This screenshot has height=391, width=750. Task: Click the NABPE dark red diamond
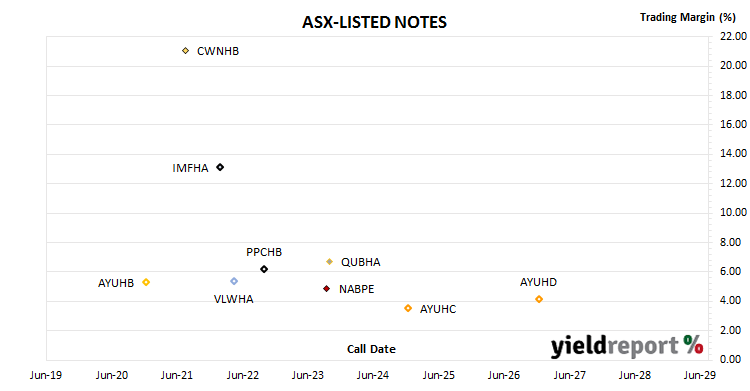[327, 289]
